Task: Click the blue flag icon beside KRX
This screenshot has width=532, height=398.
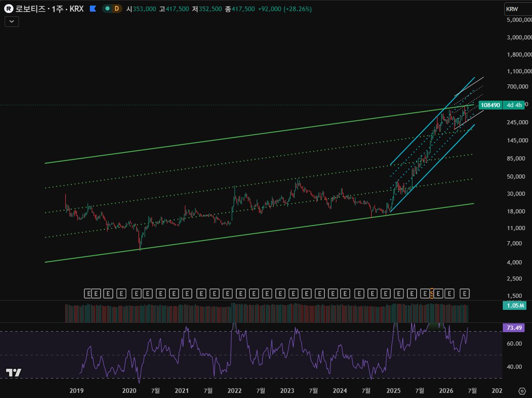Action: (x=93, y=9)
